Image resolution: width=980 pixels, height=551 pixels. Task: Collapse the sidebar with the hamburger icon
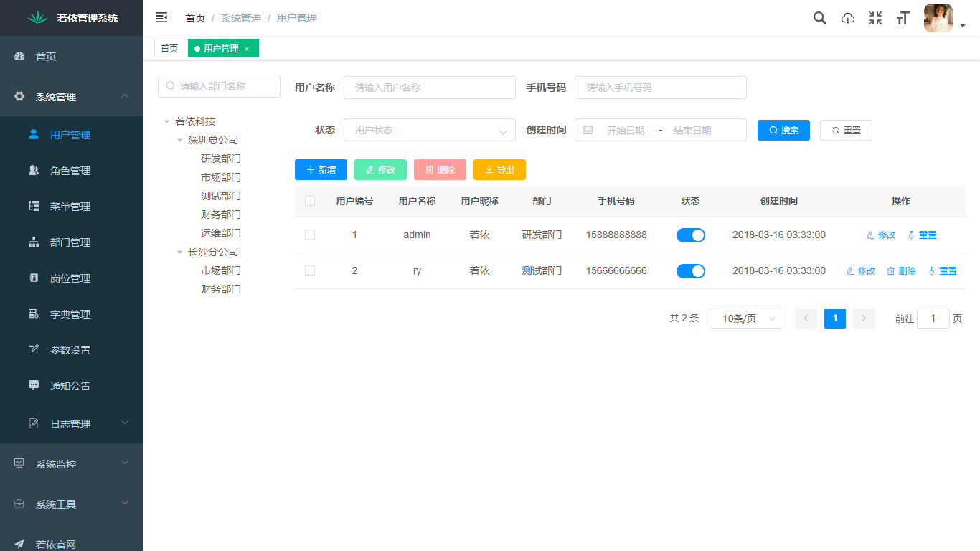tap(161, 18)
